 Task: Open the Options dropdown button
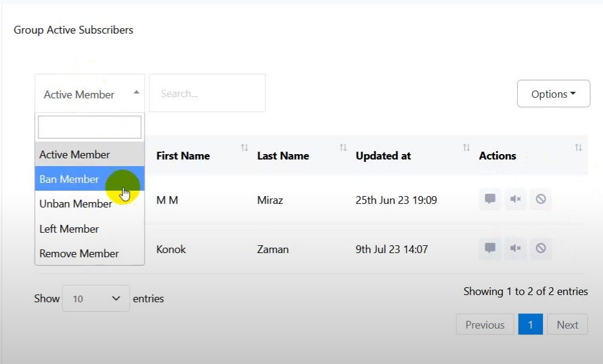click(x=553, y=94)
